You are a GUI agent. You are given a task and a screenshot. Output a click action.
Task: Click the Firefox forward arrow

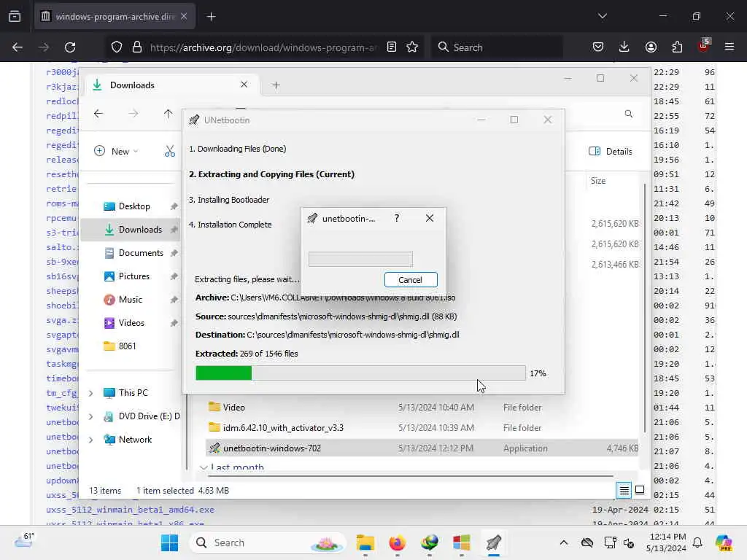coord(43,47)
